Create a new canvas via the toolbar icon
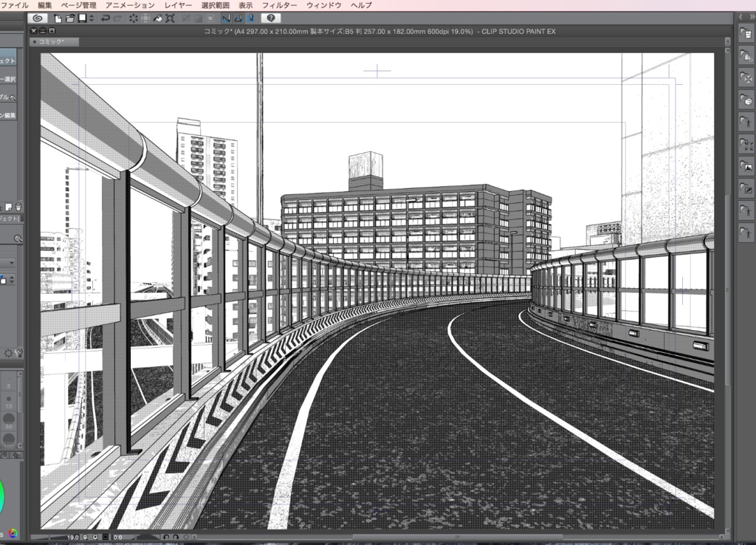The image size is (756, 545). pyautogui.click(x=56, y=17)
